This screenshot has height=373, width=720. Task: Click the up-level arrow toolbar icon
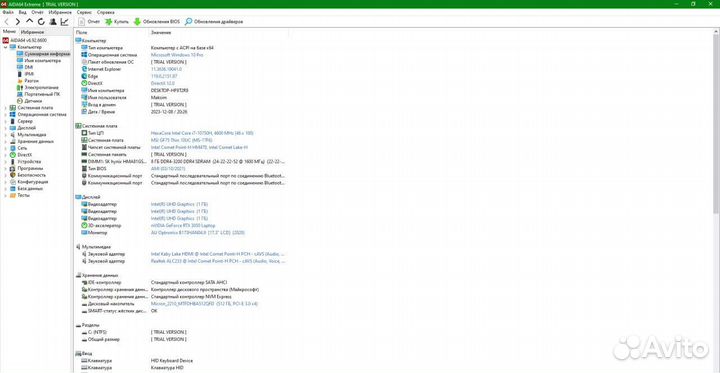pyautogui.click(x=29, y=22)
